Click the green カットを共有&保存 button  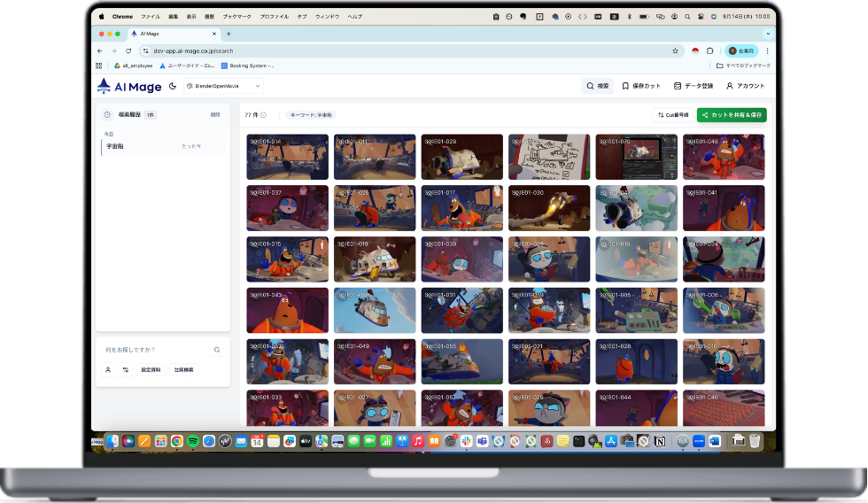point(732,115)
